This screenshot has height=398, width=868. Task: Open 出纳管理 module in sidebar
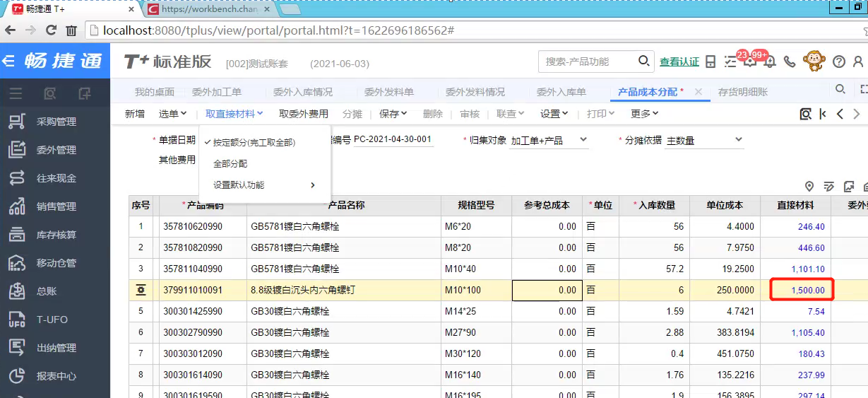(55, 348)
